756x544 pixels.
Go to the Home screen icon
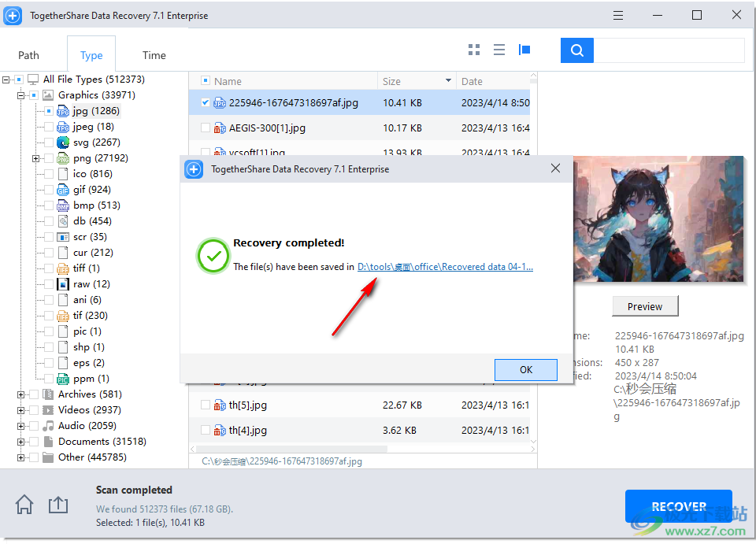coord(24,505)
